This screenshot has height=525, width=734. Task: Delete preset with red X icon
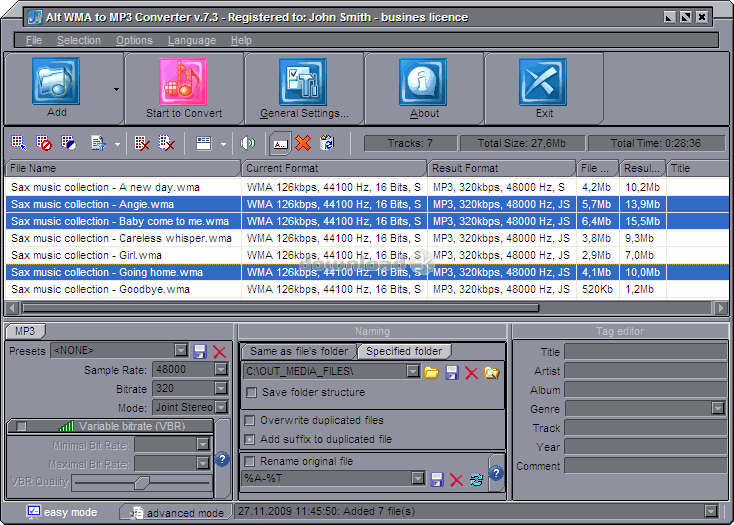coord(220,351)
